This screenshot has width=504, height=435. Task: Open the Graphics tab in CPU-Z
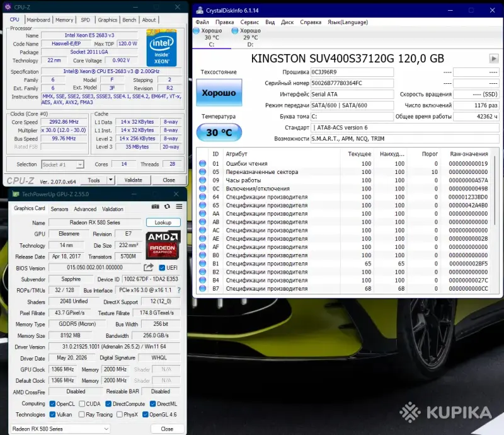[107, 20]
